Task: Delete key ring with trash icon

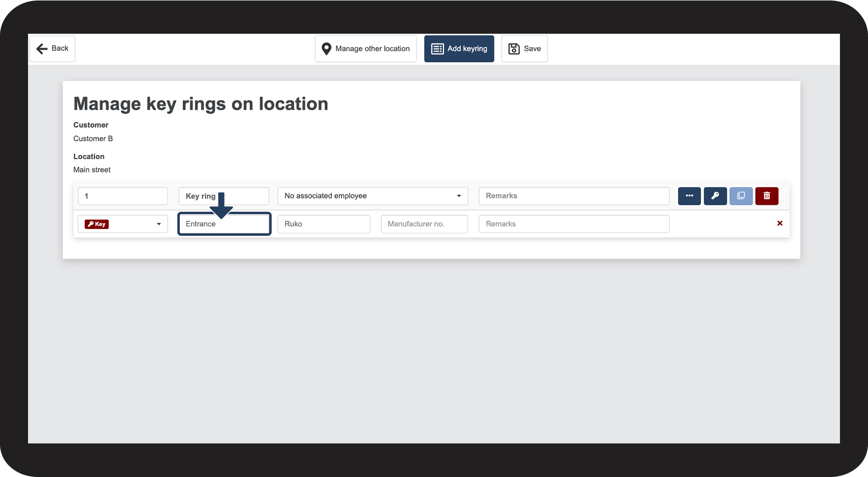Action: (767, 196)
